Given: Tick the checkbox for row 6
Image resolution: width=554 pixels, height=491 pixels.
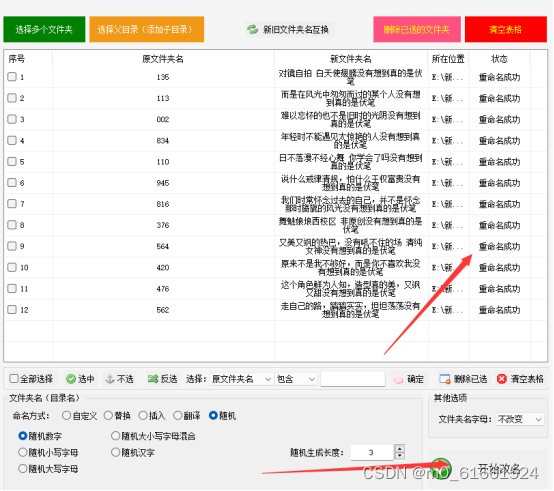Looking at the screenshot, I should (12, 183).
